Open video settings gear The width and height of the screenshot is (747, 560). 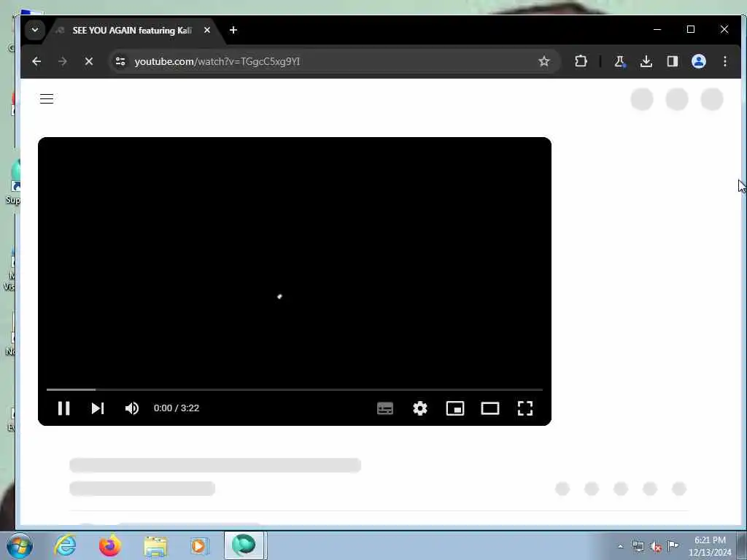tap(419, 408)
